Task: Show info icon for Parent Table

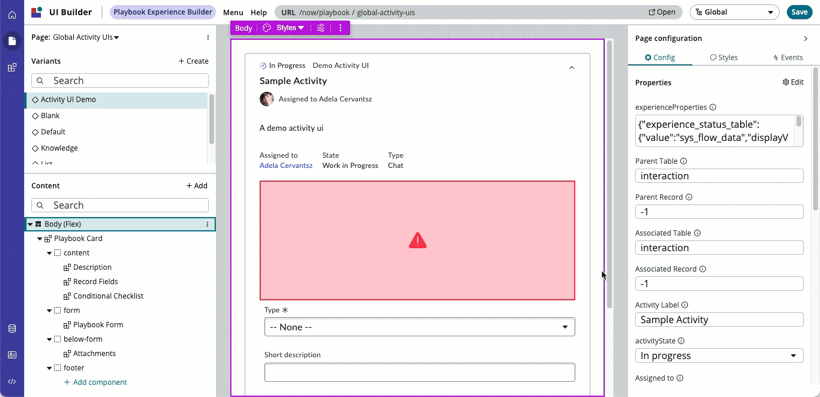Action: tap(684, 161)
